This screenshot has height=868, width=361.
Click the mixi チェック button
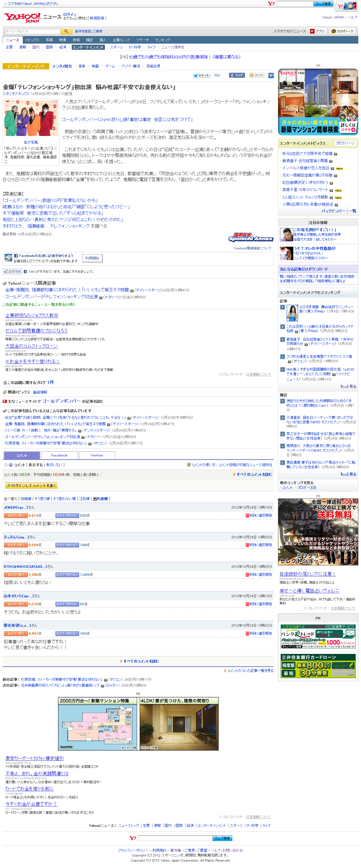257,75
